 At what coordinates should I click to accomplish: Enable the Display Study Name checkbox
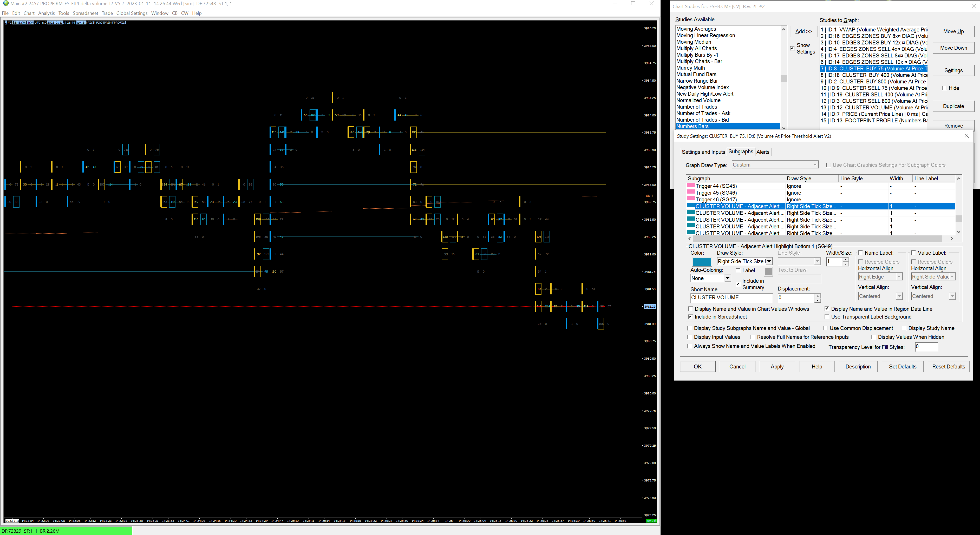tap(904, 328)
